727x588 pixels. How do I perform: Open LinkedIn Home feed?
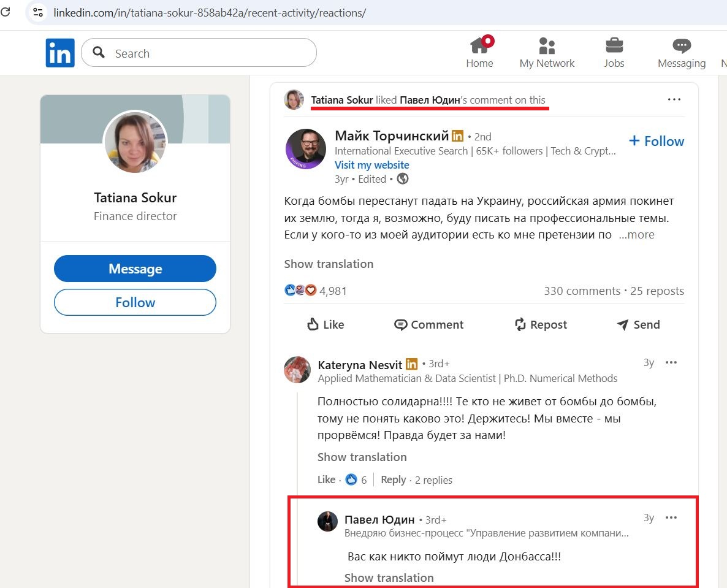480,52
